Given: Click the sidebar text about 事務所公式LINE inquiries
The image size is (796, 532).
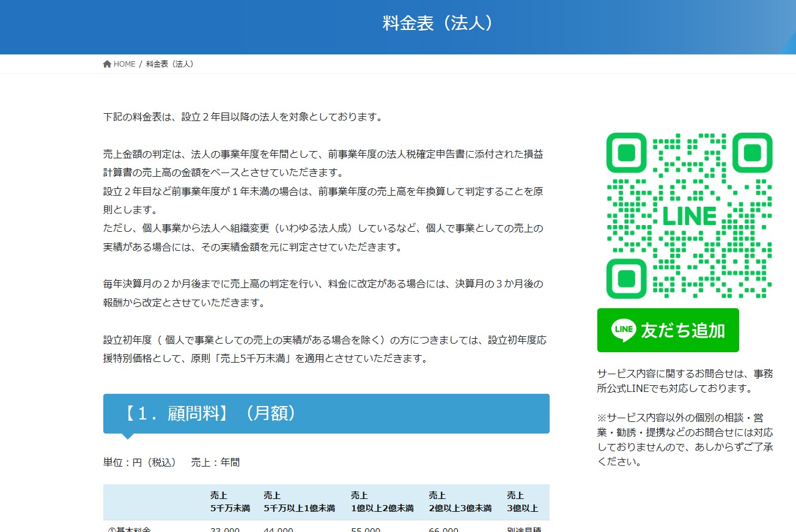Looking at the screenshot, I should [x=685, y=380].
